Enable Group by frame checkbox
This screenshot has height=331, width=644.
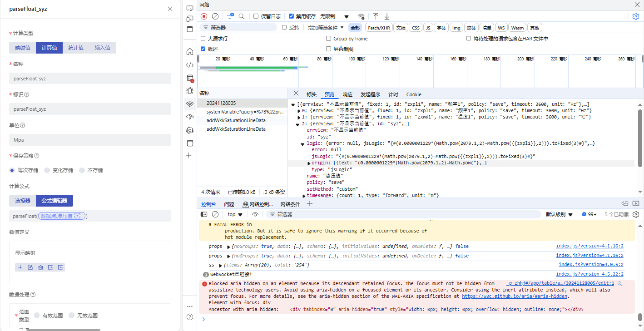click(328, 39)
